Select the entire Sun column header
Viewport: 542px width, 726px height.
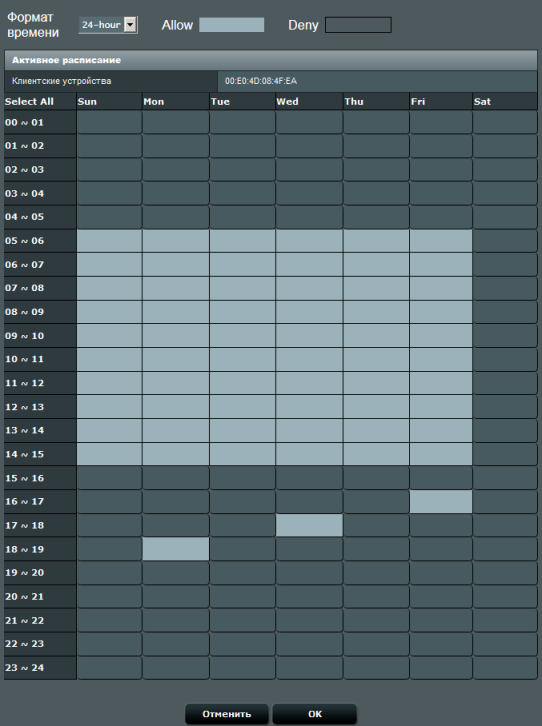point(109,101)
